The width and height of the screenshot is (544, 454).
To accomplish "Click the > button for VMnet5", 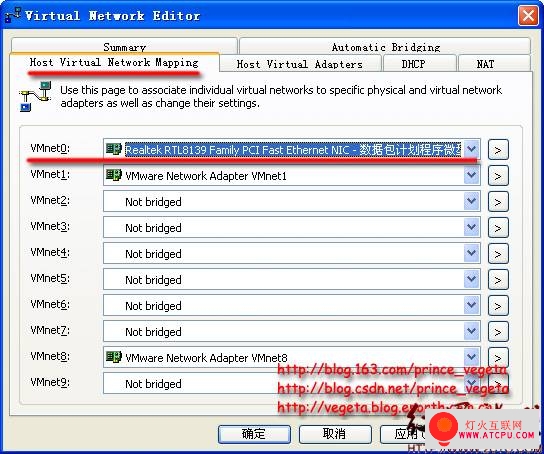I will (x=498, y=280).
